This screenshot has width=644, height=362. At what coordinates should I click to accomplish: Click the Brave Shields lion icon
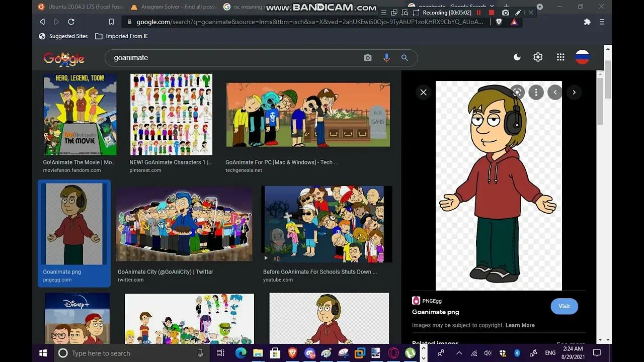tap(499, 22)
